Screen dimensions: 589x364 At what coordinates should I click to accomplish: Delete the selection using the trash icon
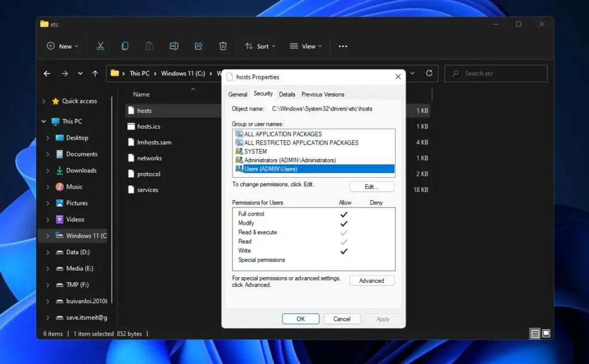(223, 46)
